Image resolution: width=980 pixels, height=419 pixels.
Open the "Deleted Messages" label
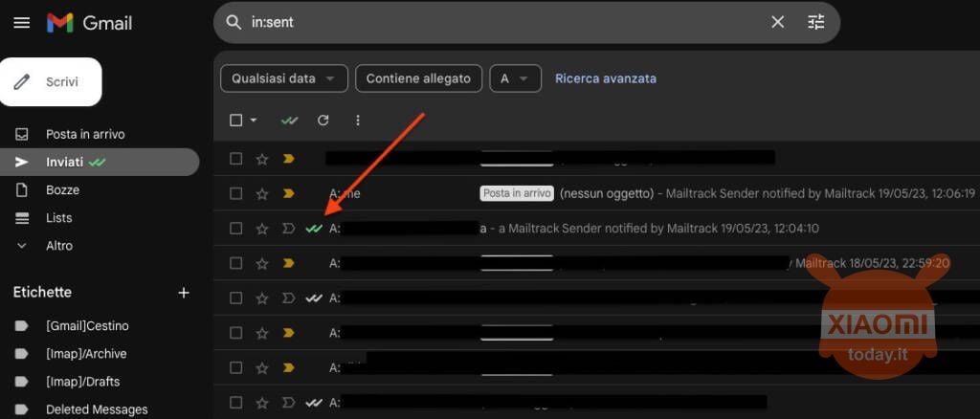[97, 409]
